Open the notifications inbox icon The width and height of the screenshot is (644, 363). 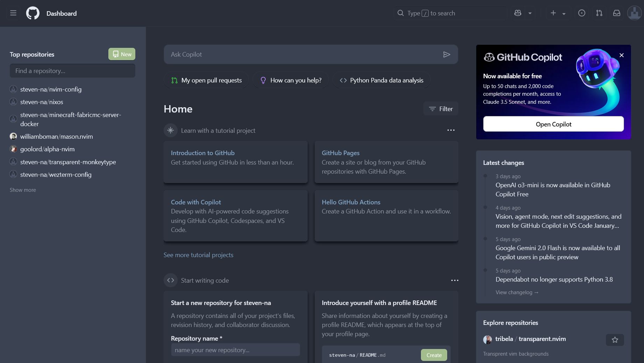[x=617, y=13]
